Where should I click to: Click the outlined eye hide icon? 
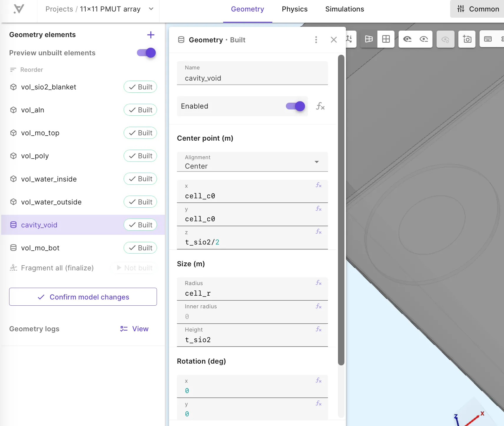point(424,39)
